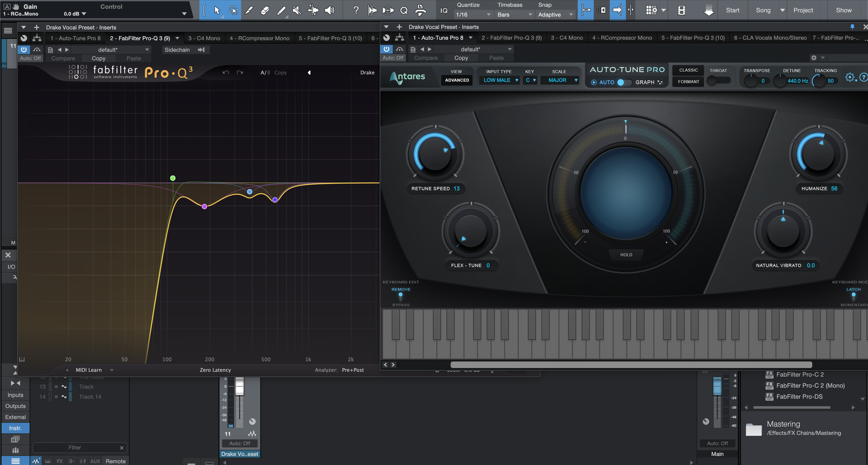868x465 pixels.
Task: Open Auto-Tune settings gear icon
Action: click(x=850, y=77)
